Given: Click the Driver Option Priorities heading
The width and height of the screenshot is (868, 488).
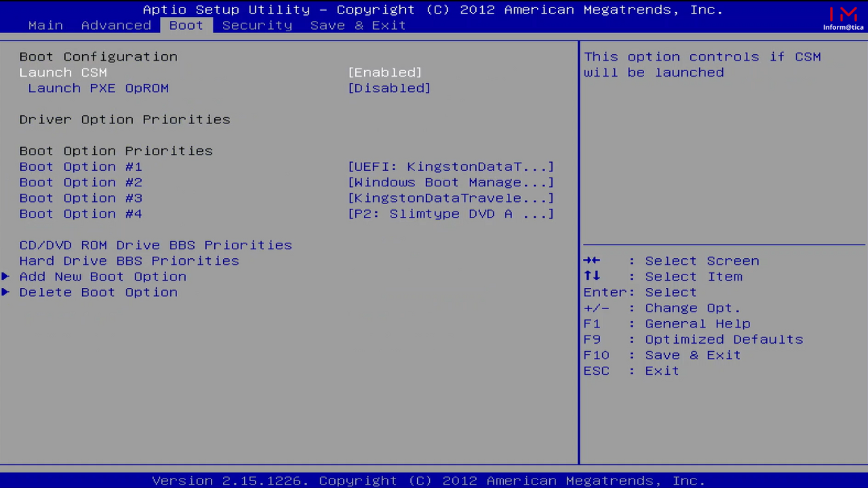Looking at the screenshot, I should 125,119.
